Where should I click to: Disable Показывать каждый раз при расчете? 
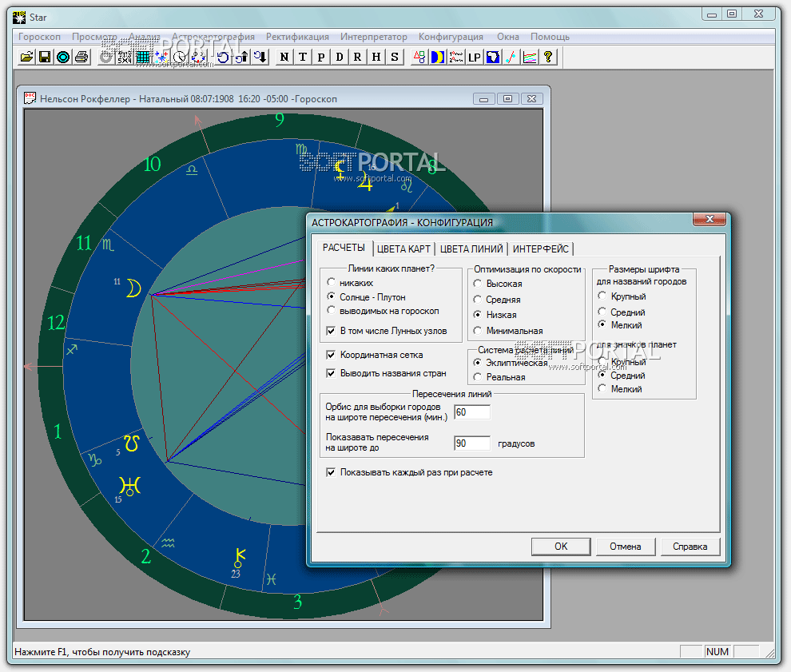[332, 472]
